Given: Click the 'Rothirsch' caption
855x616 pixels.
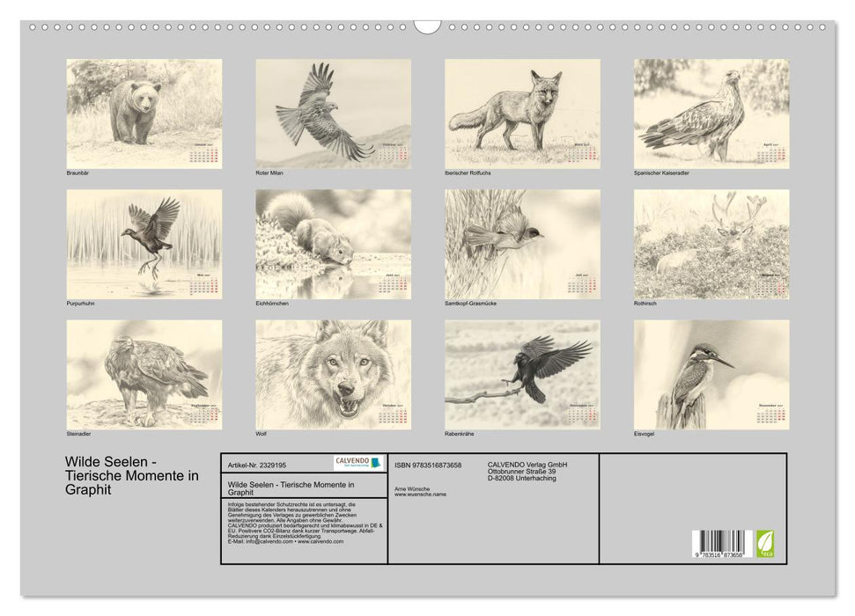Looking at the screenshot, I should coord(645,303).
